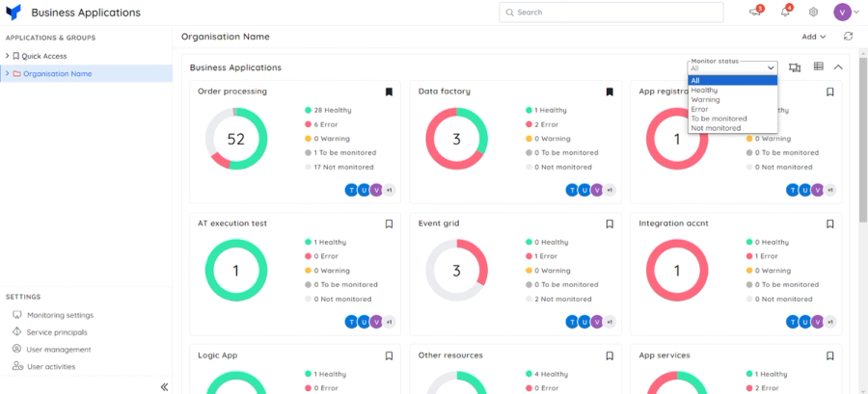Click the search magnifier icon
Screen dimensions: 868x394
(509, 13)
